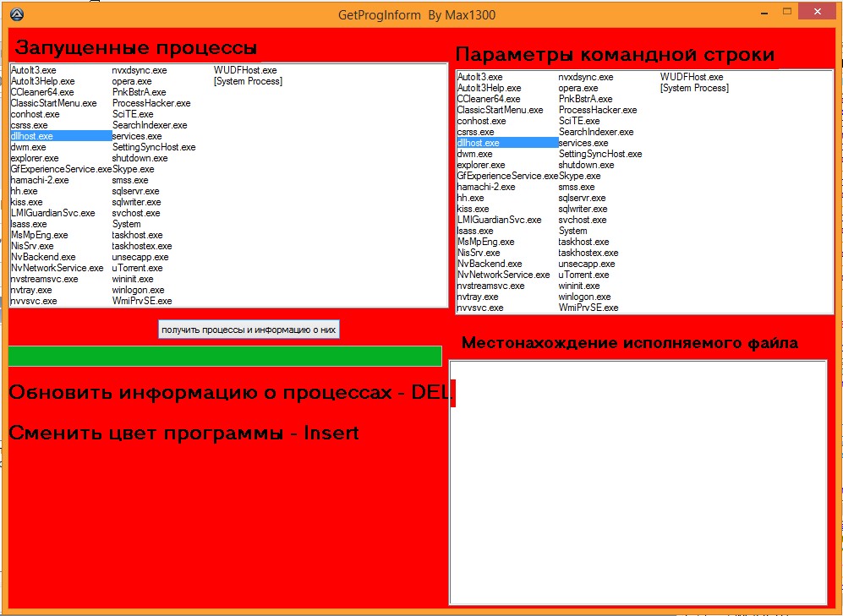Image resolution: width=843 pixels, height=616 pixels.
Task: Select Skype.exe in the right command line list
Action: (x=579, y=176)
